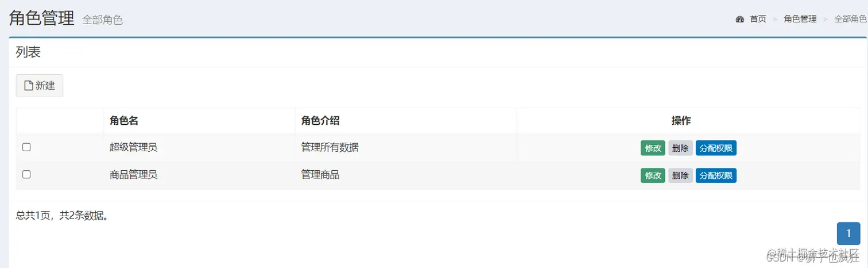
Task: Click the dashboard icon beside 首页
Action: (x=739, y=19)
